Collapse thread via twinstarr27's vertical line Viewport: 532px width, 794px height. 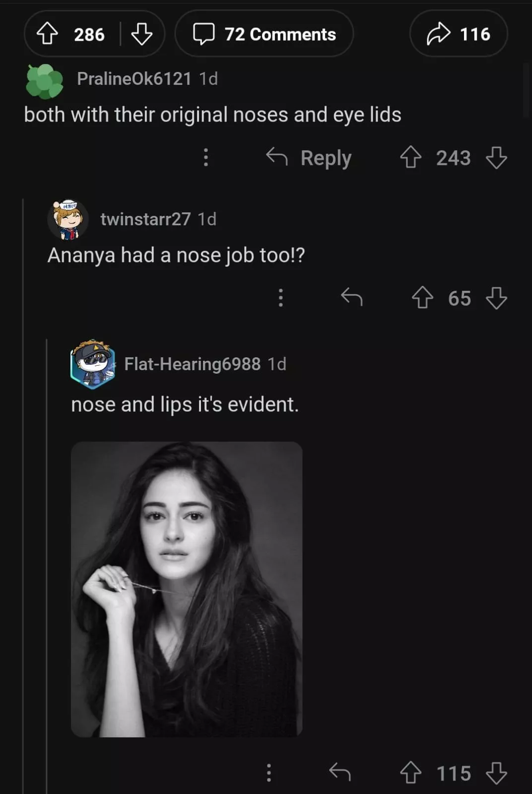click(x=23, y=496)
